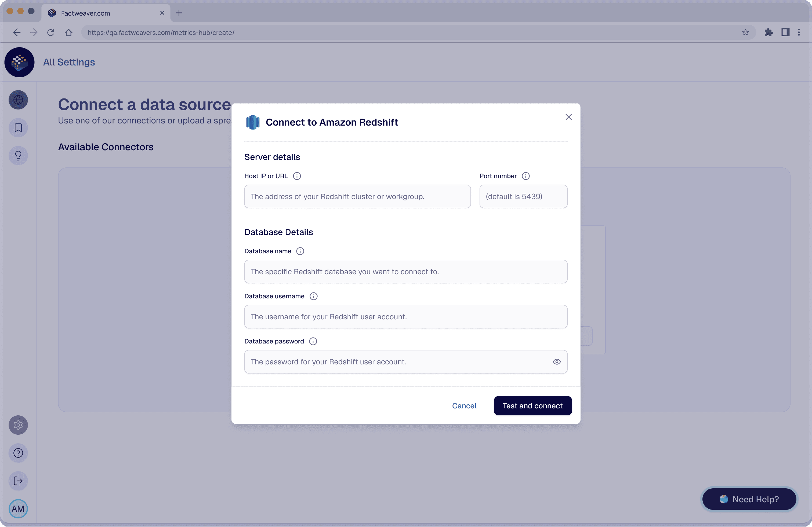Close the Connect to Amazon Redshift dialog

[568, 117]
